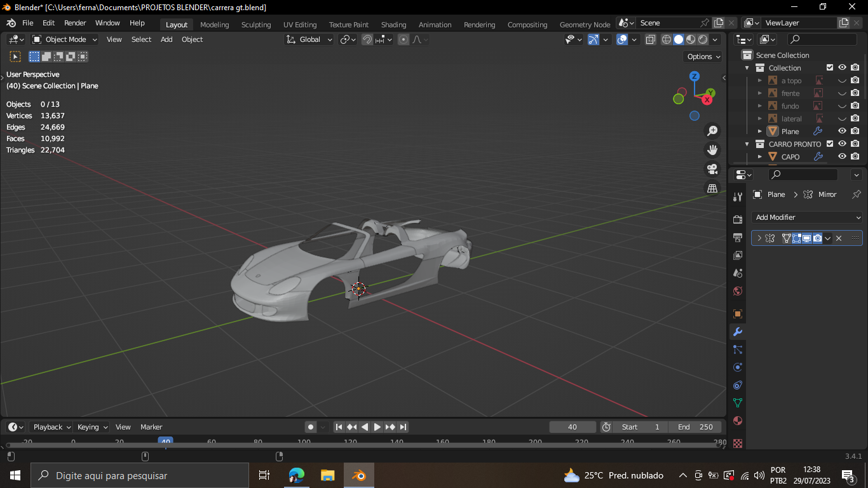Play the animation forward
Viewport: 868px width, 488px height.
pos(377,427)
